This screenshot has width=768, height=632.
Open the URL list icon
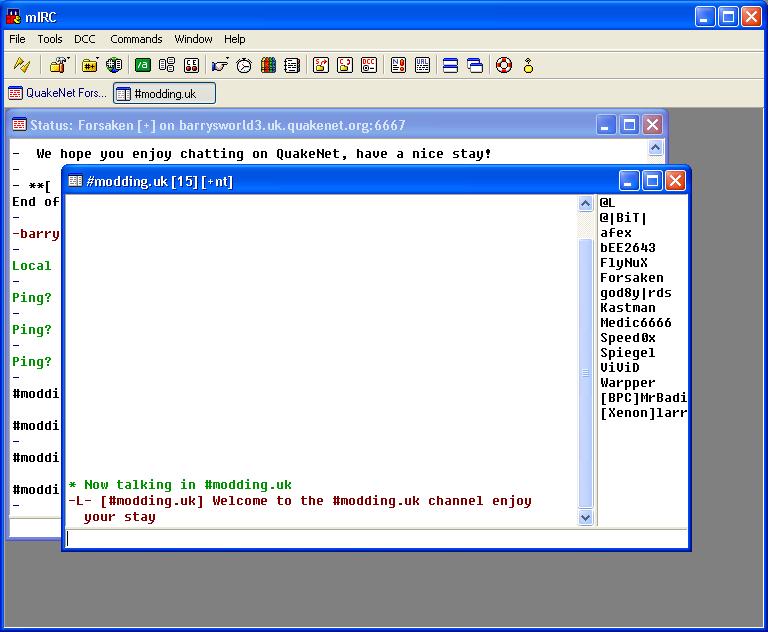(x=422, y=65)
